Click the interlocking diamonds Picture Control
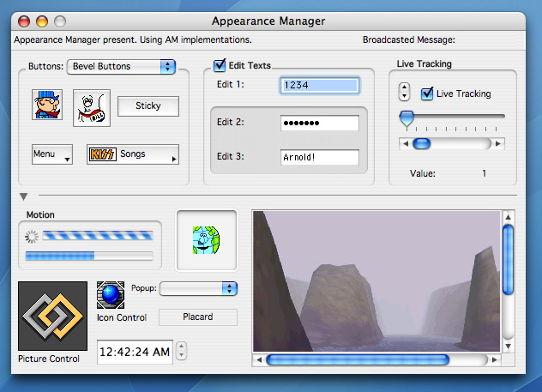This screenshot has width=542, height=392. tap(52, 316)
